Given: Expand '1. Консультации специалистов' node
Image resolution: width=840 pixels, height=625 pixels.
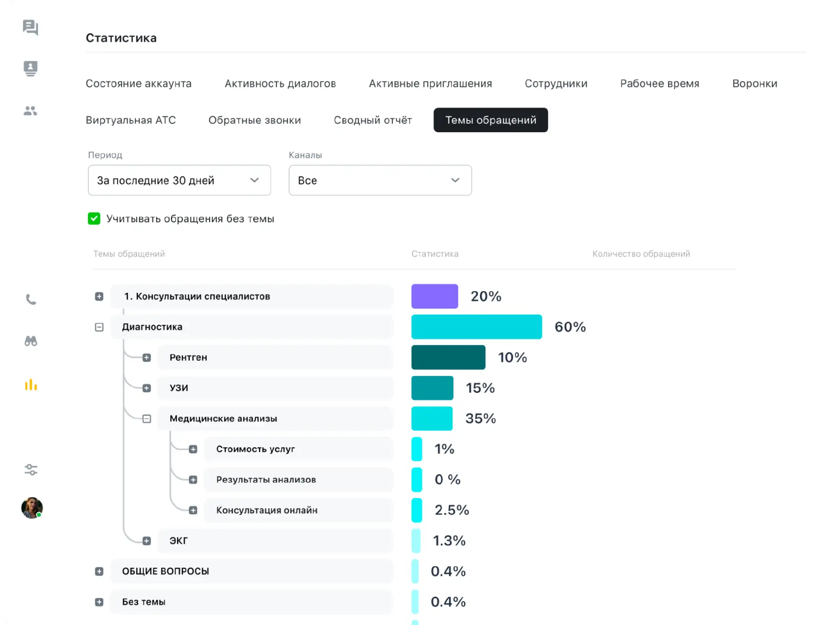Looking at the screenshot, I should (x=99, y=296).
